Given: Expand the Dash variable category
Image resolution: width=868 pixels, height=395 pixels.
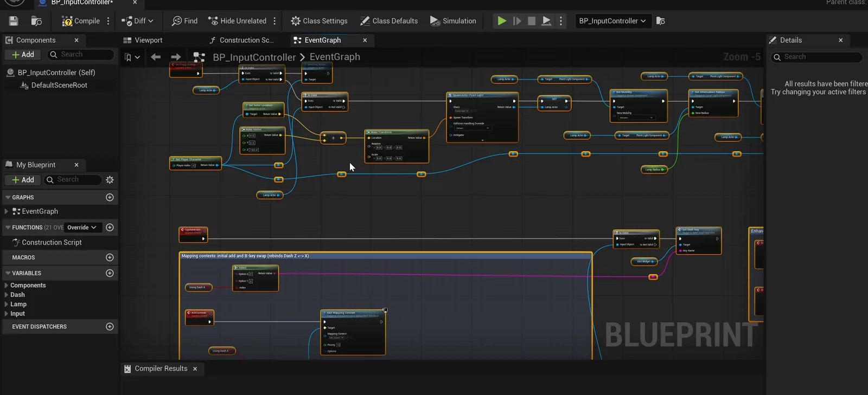Looking at the screenshot, I should click(x=6, y=295).
